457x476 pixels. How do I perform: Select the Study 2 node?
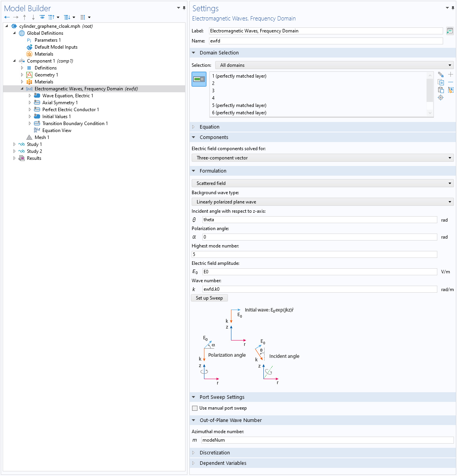(x=34, y=151)
